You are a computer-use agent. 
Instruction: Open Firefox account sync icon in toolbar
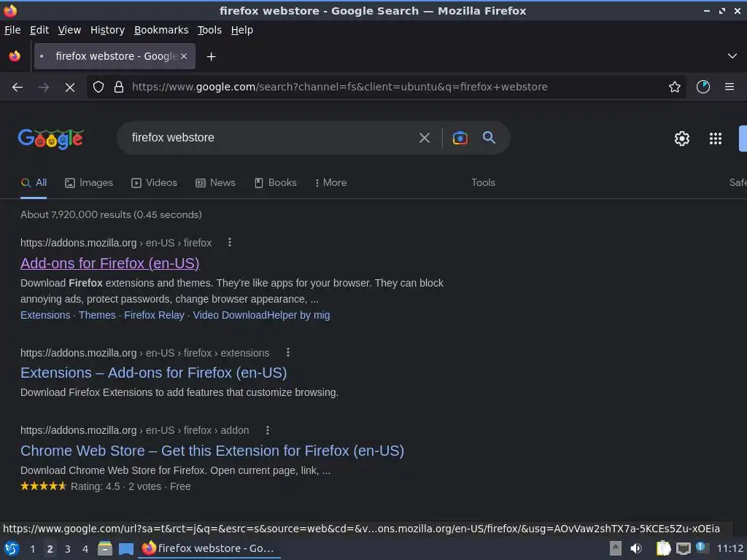click(703, 87)
